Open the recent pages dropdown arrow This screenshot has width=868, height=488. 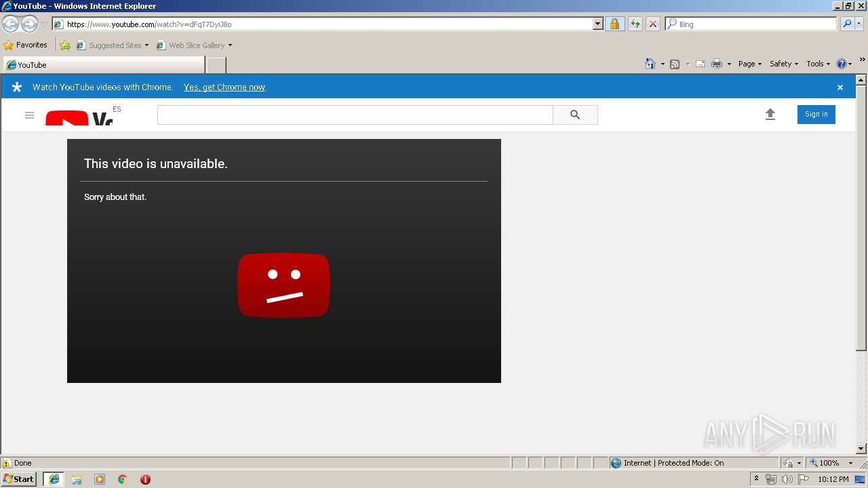pos(44,24)
